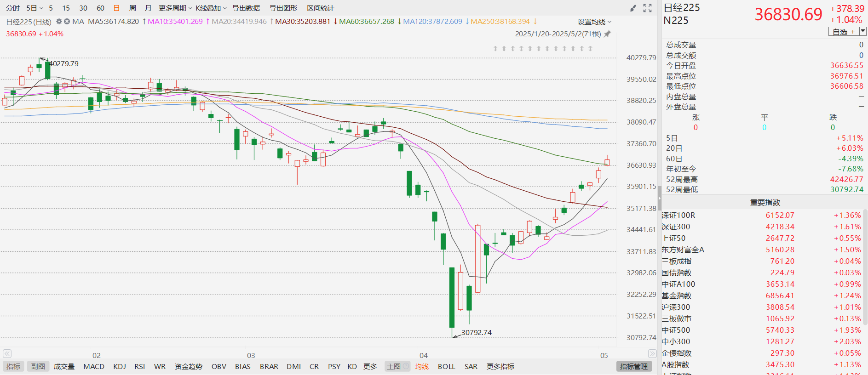Remove MA indicator with X icon
The image size is (868, 375).
[67, 21]
